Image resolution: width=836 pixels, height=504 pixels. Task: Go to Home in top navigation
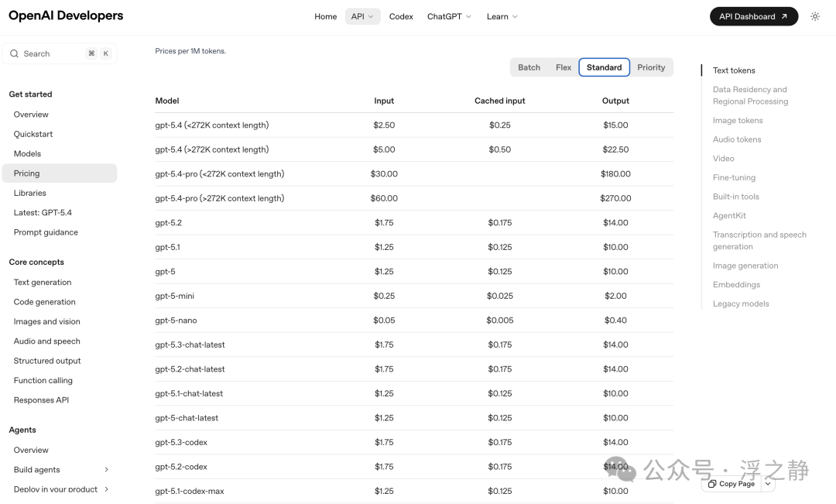coord(325,16)
